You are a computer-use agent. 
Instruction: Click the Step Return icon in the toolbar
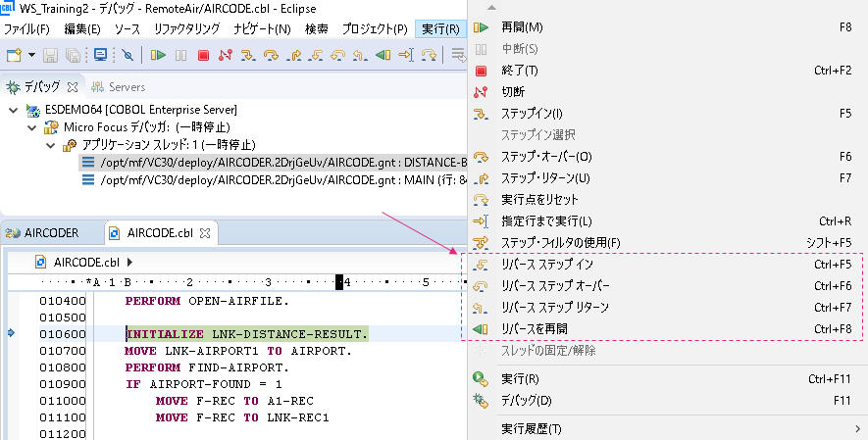pyautogui.click(x=293, y=55)
